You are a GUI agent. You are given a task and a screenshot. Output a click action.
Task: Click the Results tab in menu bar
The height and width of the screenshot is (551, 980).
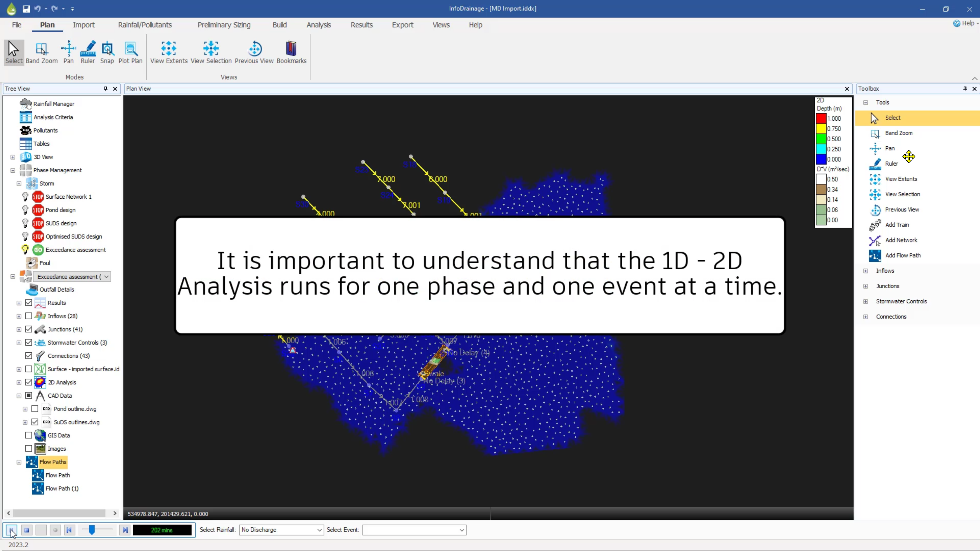(361, 25)
